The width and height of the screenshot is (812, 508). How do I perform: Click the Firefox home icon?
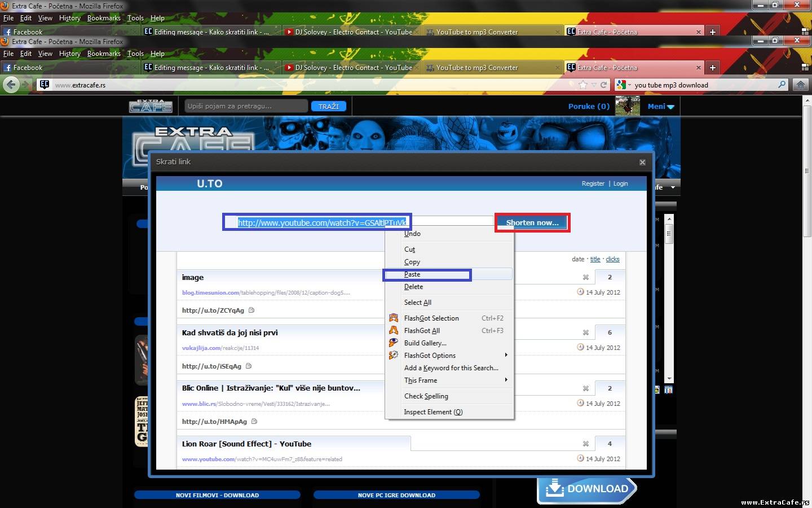(x=800, y=85)
